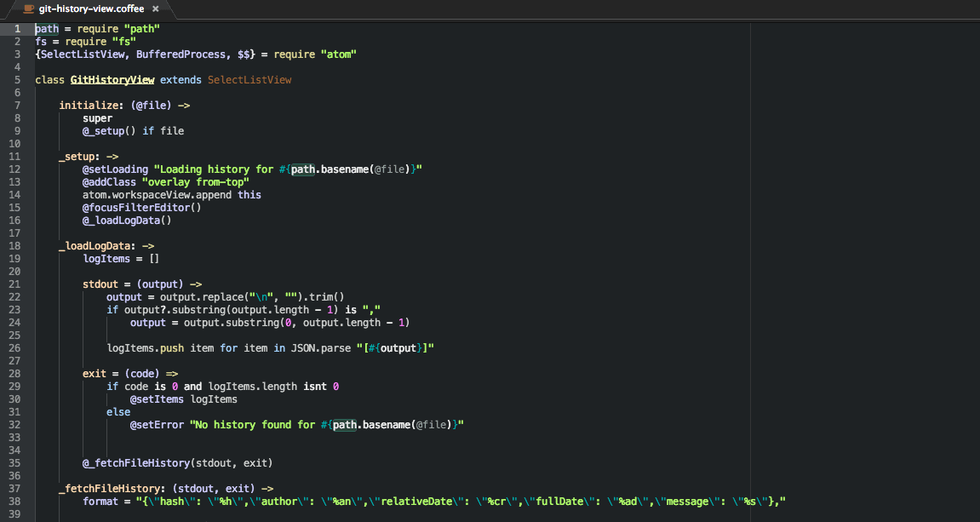Image resolution: width=980 pixels, height=522 pixels.
Task: Click '@_fetchFileHistory(stdout, exit)' call on line 35
Action: point(177,463)
